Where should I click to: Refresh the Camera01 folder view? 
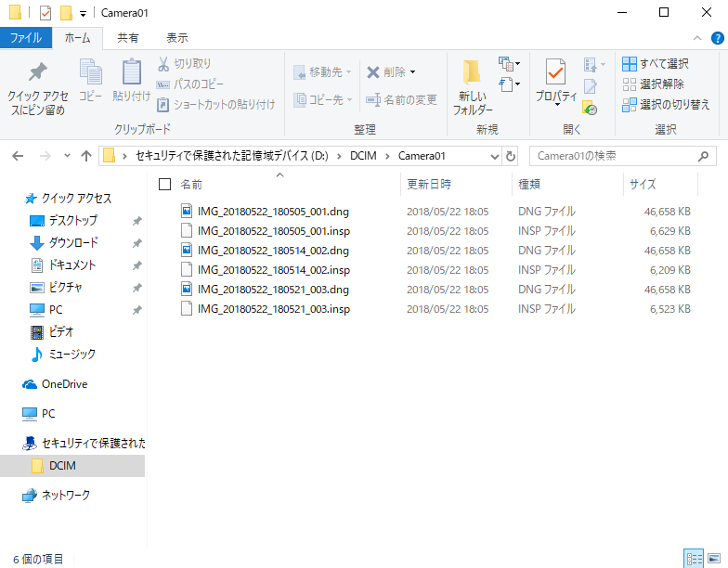[511, 156]
